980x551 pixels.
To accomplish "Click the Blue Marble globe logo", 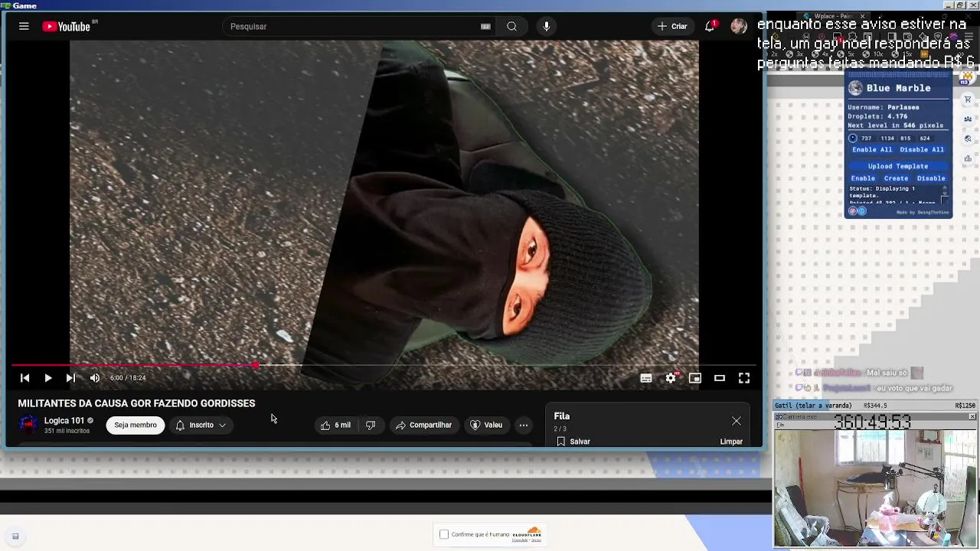I will tap(855, 88).
